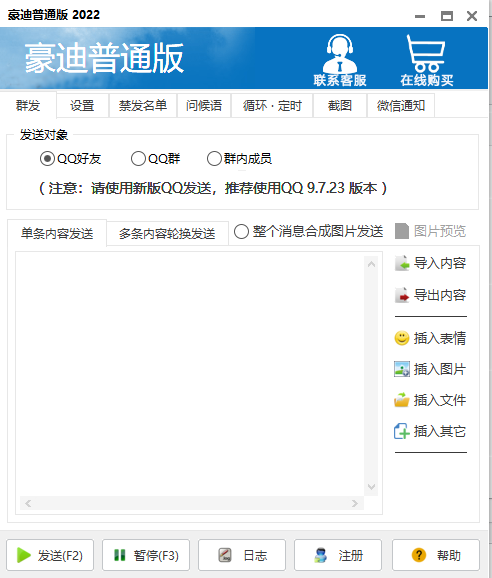Select the QQ好友 radio option
This screenshot has width=492, height=578.
[47, 159]
